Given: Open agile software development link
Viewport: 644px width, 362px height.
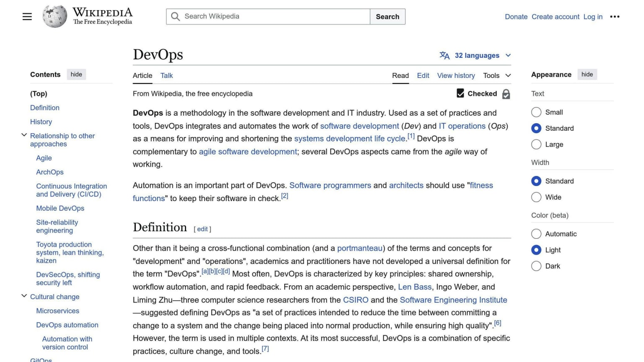Looking at the screenshot, I should [x=248, y=152].
